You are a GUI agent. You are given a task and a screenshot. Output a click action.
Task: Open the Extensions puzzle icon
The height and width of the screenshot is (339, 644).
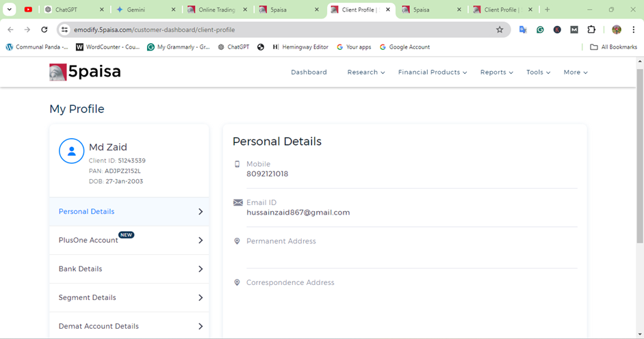591,29
